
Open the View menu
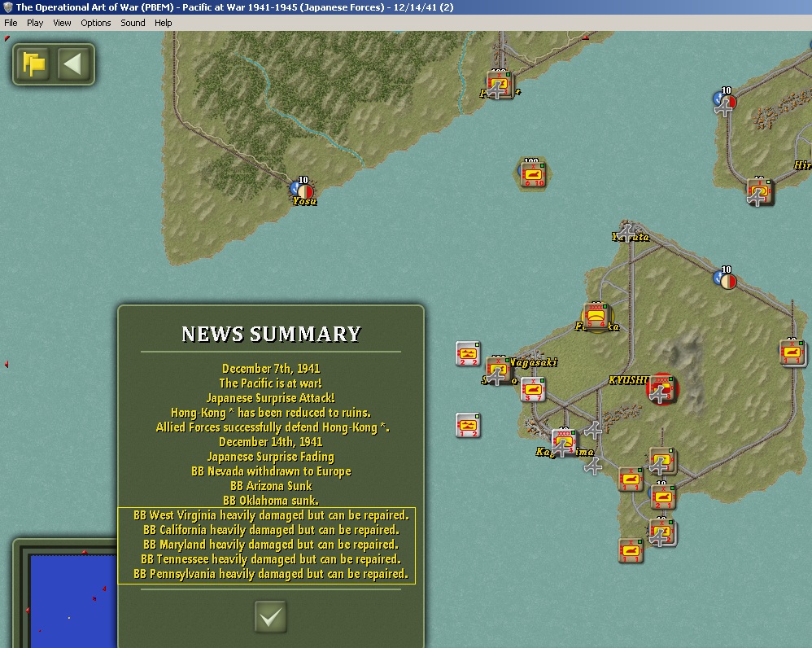[62, 23]
